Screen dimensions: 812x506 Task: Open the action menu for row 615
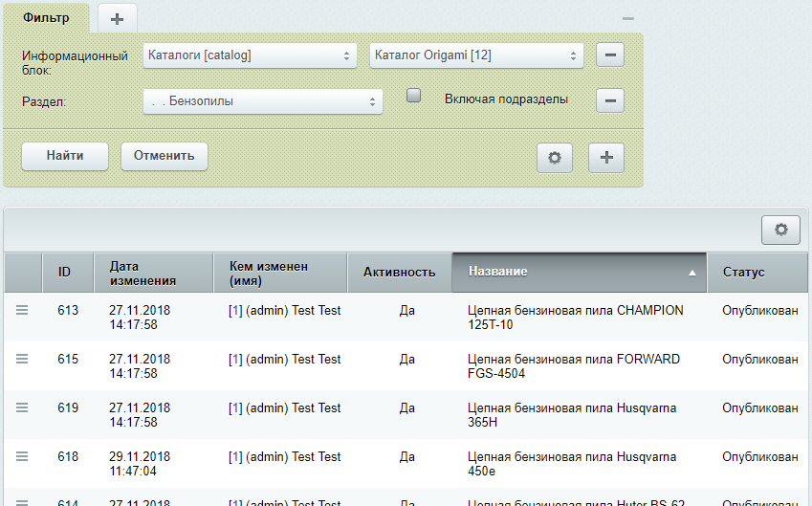22,359
